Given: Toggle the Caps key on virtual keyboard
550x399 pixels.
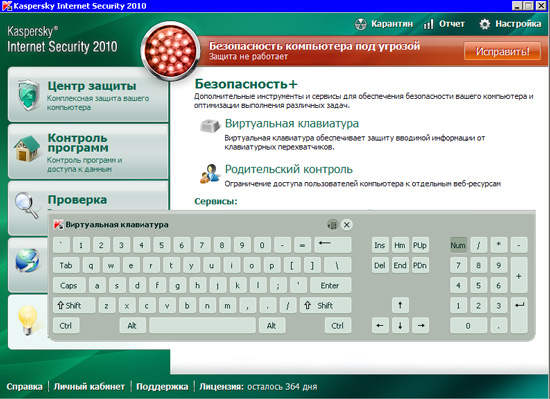Looking at the screenshot, I should click(69, 285).
